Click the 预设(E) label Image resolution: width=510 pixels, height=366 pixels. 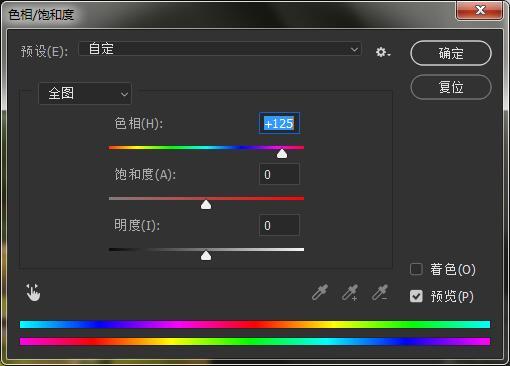pyautogui.click(x=44, y=51)
